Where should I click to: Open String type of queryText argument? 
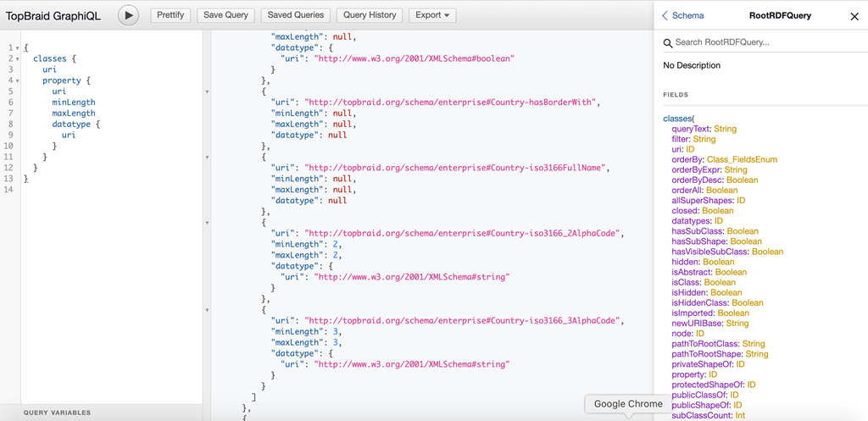(726, 129)
